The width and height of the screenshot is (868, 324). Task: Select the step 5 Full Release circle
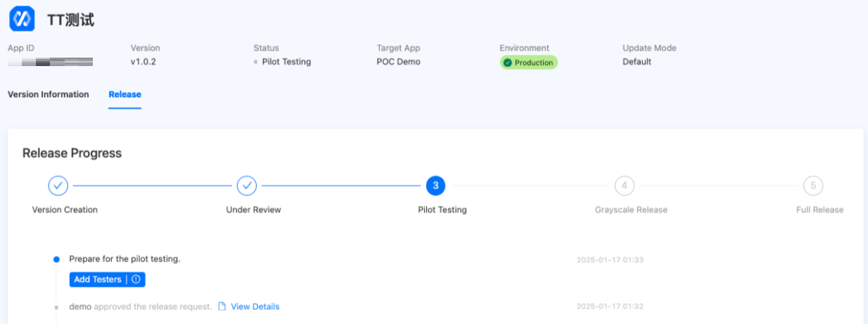[813, 186]
